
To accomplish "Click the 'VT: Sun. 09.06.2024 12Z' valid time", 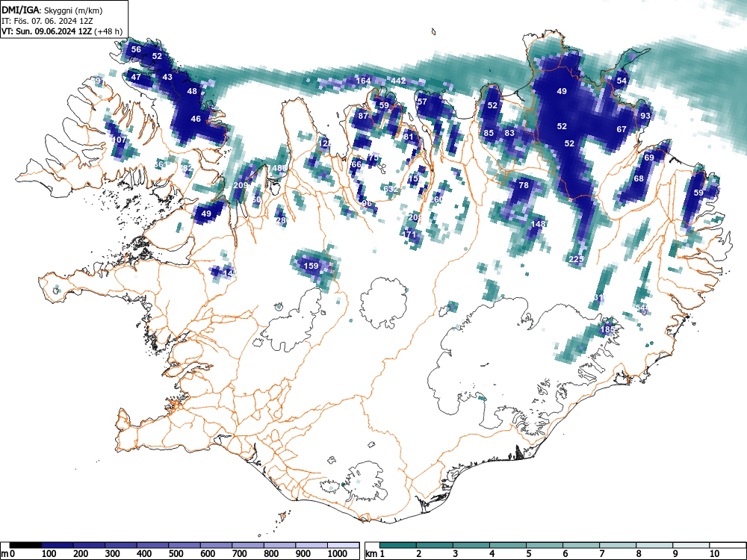I will (x=47, y=31).
